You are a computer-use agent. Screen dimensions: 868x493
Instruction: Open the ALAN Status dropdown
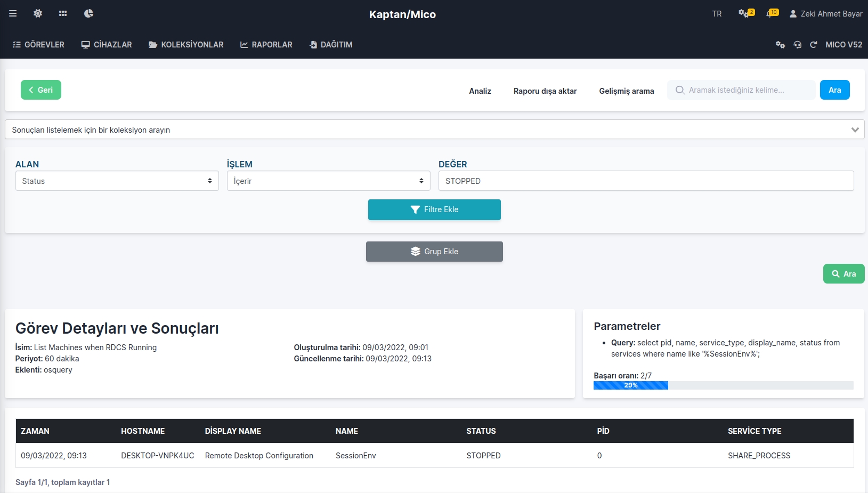(117, 181)
